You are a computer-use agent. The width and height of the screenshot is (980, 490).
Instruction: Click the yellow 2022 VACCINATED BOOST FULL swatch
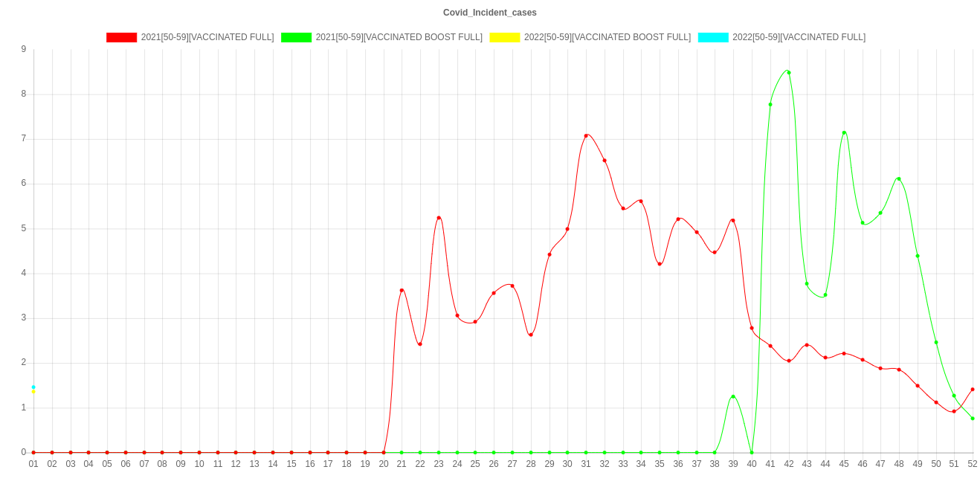505,37
